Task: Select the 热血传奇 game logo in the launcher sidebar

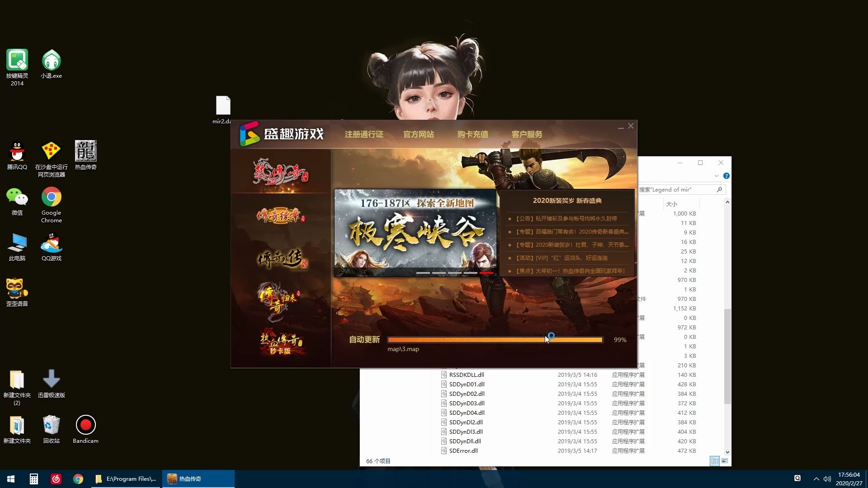Action: pyautogui.click(x=281, y=172)
